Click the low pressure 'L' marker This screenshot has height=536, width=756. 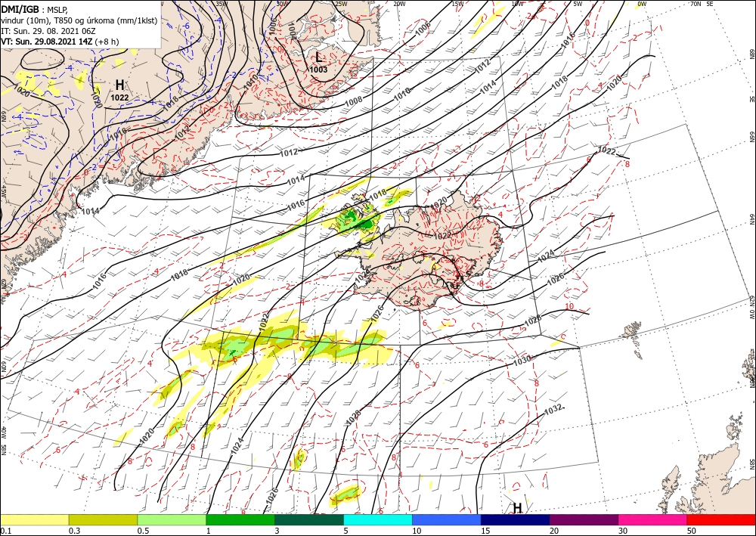[319, 57]
